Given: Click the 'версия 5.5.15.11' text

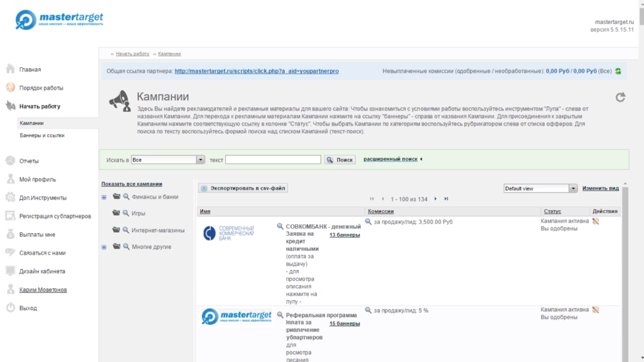Looking at the screenshot, I should click(x=612, y=30).
